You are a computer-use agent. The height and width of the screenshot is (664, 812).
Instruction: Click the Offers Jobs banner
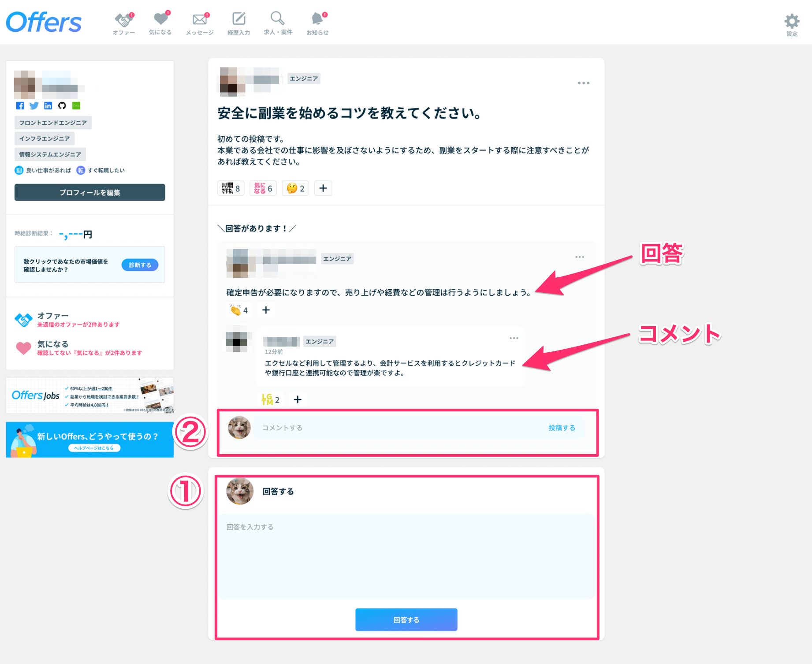click(90, 395)
